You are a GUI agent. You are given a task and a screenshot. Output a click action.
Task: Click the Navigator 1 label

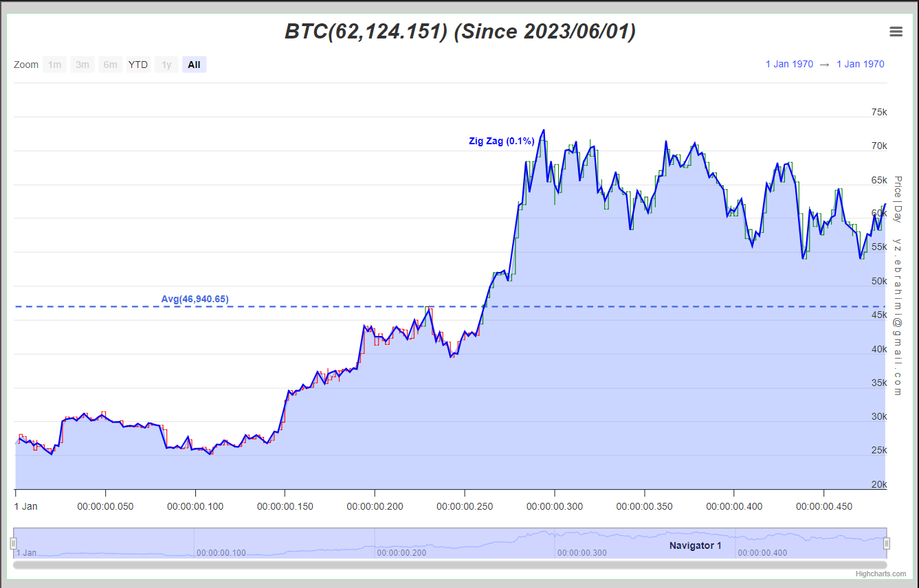(x=696, y=545)
